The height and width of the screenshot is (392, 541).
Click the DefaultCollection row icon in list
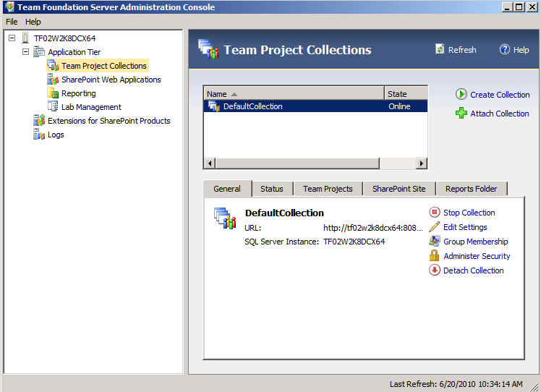[214, 106]
